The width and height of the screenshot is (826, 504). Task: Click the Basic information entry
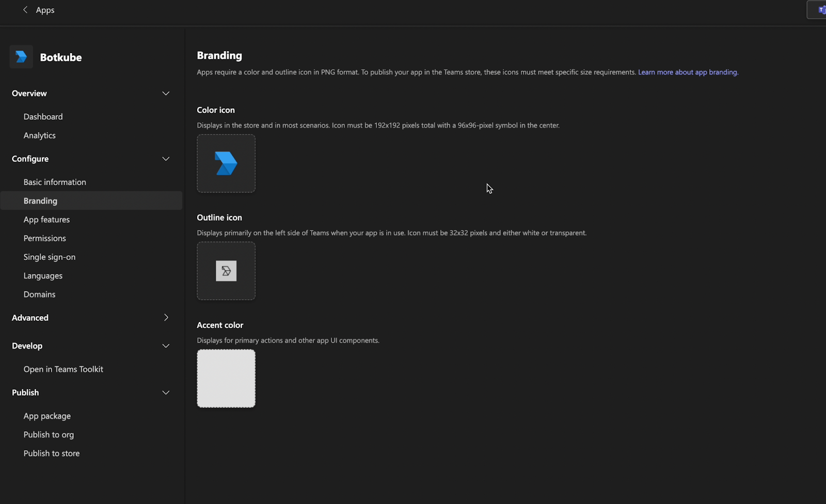[x=55, y=182]
